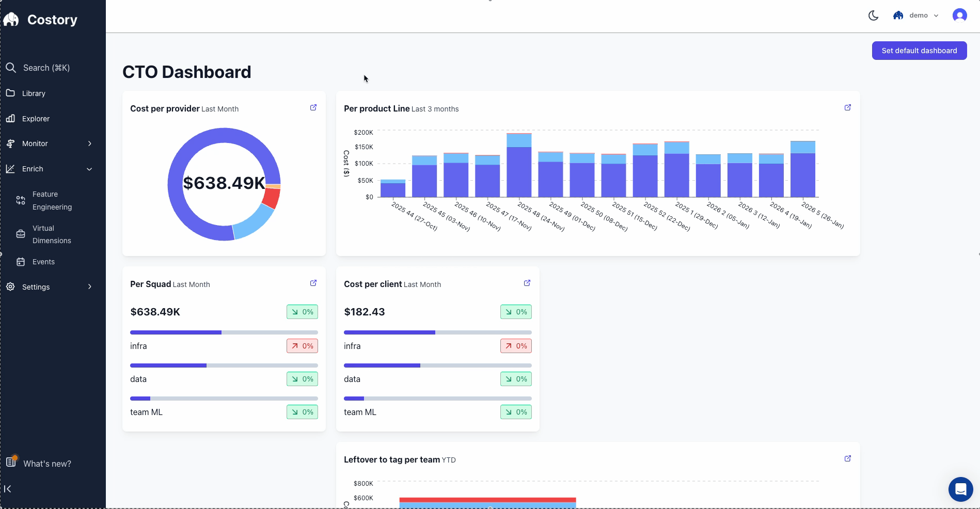Expand the demo workspace dropdown
This screenshot has height=509, width=980.
pyautogui.click(x=936, y=15)
